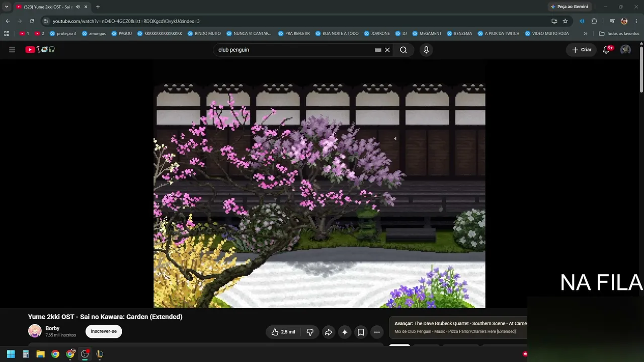Screen dimensions: 644x362
Task: Dislike the video
Action: 310,332
